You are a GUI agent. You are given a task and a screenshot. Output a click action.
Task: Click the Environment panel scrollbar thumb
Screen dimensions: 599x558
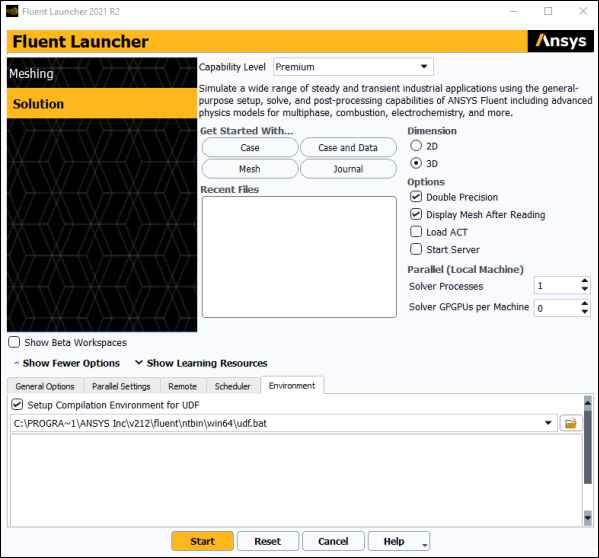(588, 447)
